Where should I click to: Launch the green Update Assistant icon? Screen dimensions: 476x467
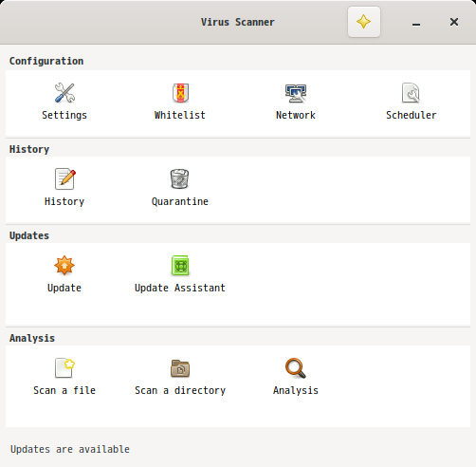tap(180, 265)
